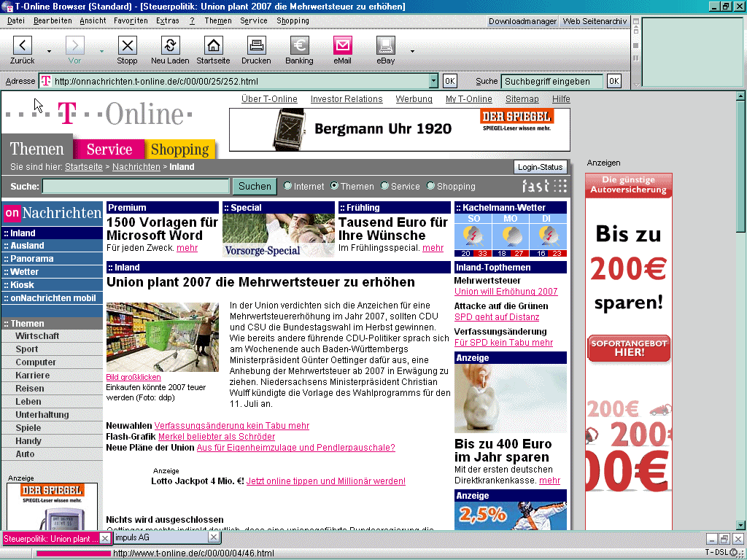This screenshot has width=747, height=560.
Task: Click OK button next to address field
Action: tap(449, 81)
